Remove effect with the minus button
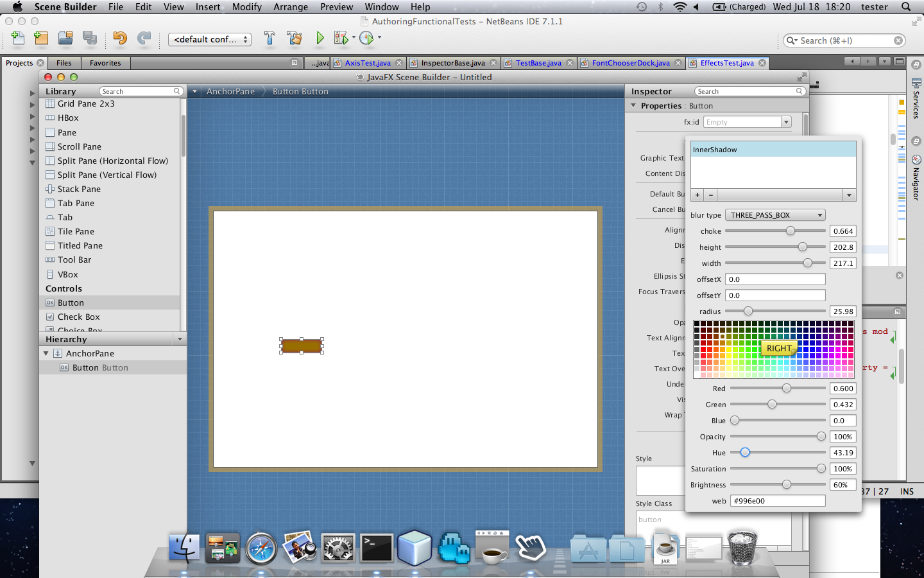 [x=710, y=195]
